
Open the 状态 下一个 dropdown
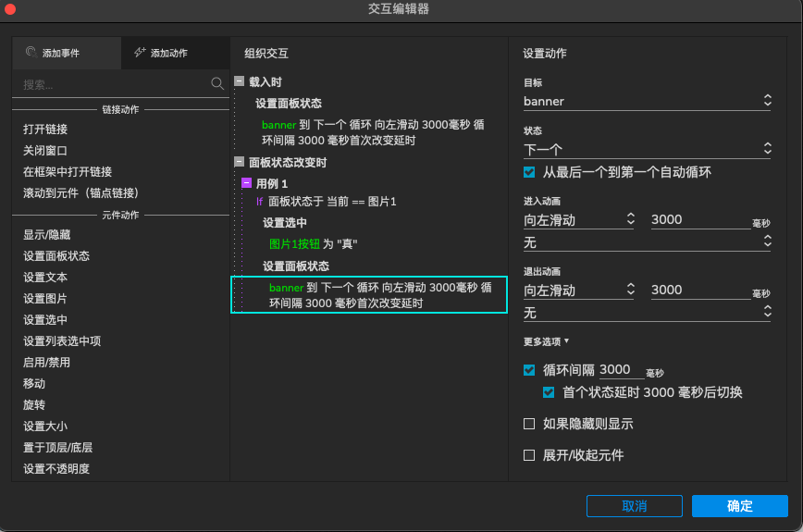tap(647, 150)
